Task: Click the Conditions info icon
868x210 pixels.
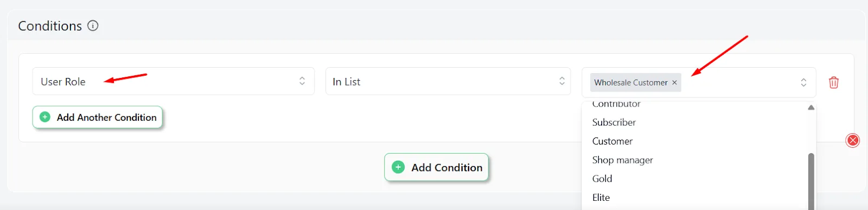Action: point(93,25)
